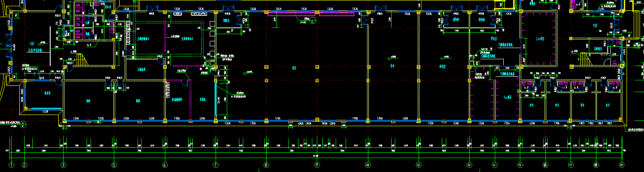Viewport: 644px width, 172px height.
Task: Select grid axis bubble number 2
Action: click(x=25, y=165)
